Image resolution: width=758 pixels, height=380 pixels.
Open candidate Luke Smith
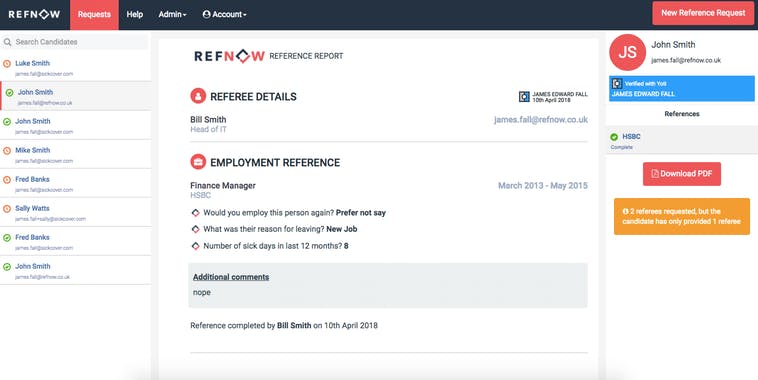[75, 67]
